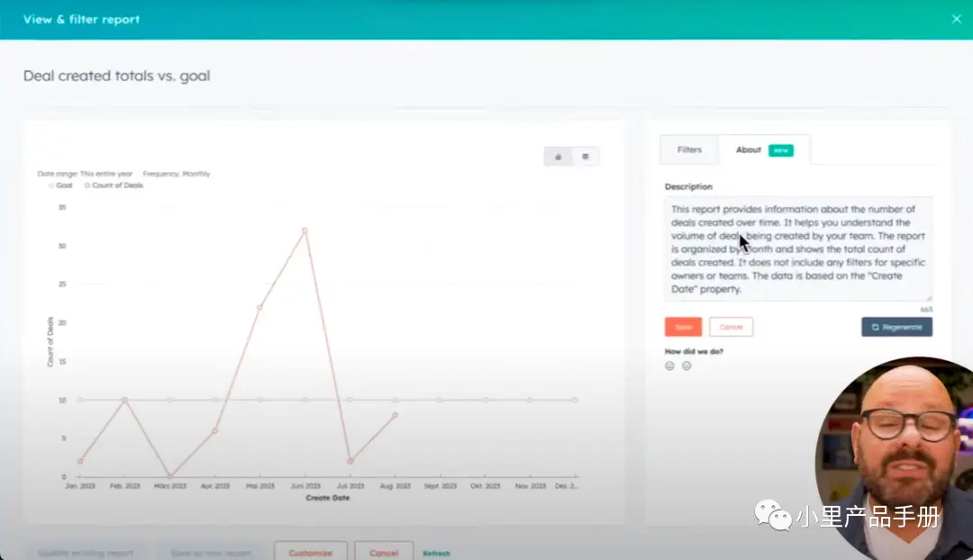The height and width of the screenshot is (560, 973).
Task: Close the View & filter report panel
Action: (956, 19)
